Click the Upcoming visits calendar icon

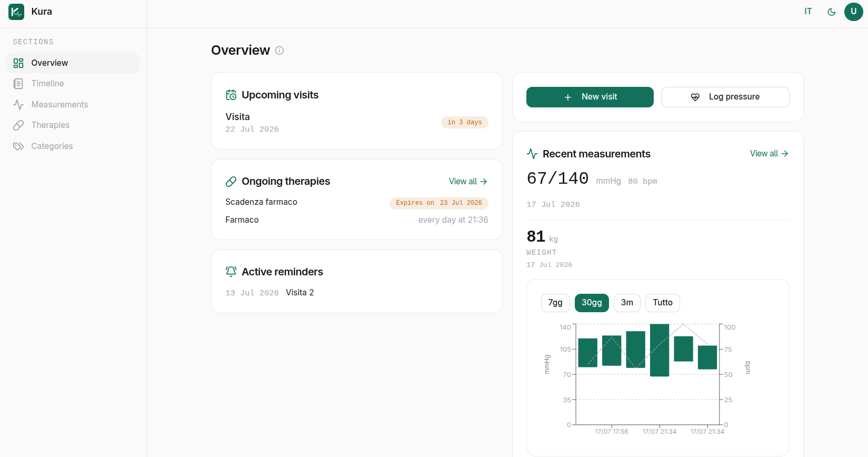(x=231, y=95)
